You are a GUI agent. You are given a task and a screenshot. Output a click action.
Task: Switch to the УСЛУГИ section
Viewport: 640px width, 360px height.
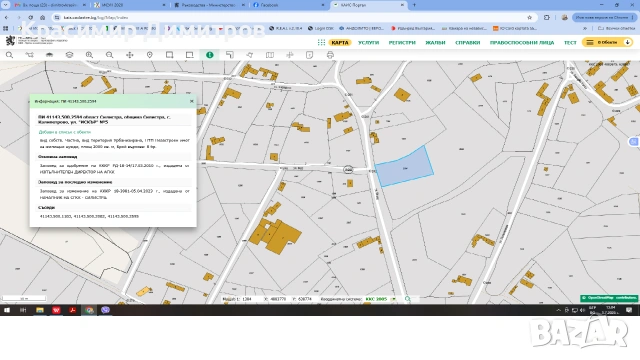pyautogui.click(x=369, y=42)
